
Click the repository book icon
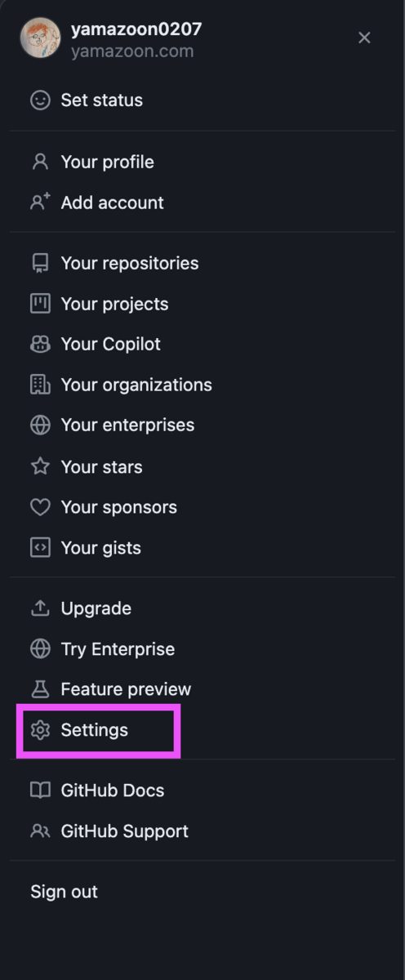[40, 263]
